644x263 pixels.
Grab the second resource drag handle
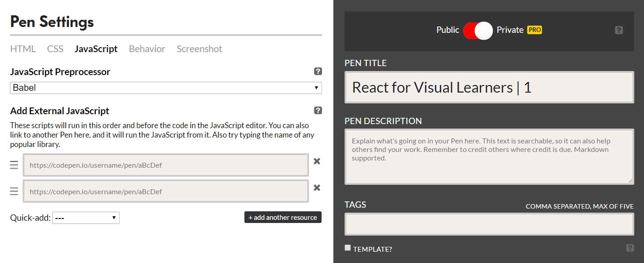pyautogui.click(x=14, y=192)
